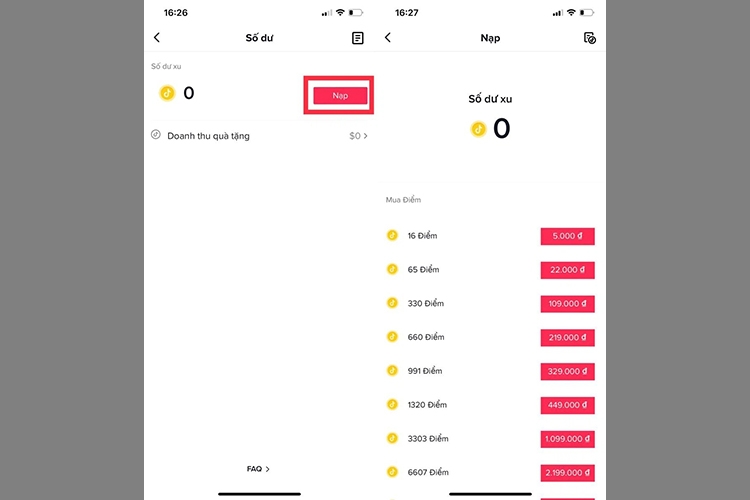The image size is (750, 500).
Task: Open transaction history icon on Số dư screen
Action: click(357, 38)
